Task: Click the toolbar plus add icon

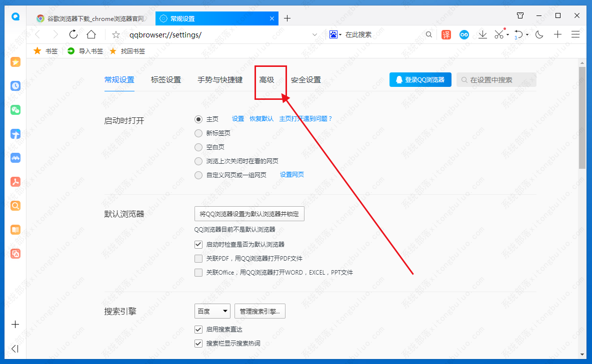Action: point(557,35)
